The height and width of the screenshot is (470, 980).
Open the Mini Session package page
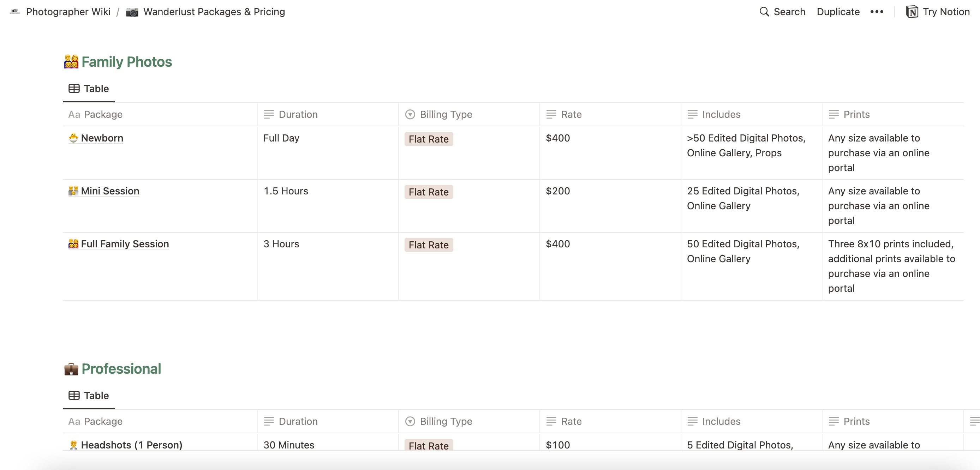pyautogui.click(x=110, y=191)
